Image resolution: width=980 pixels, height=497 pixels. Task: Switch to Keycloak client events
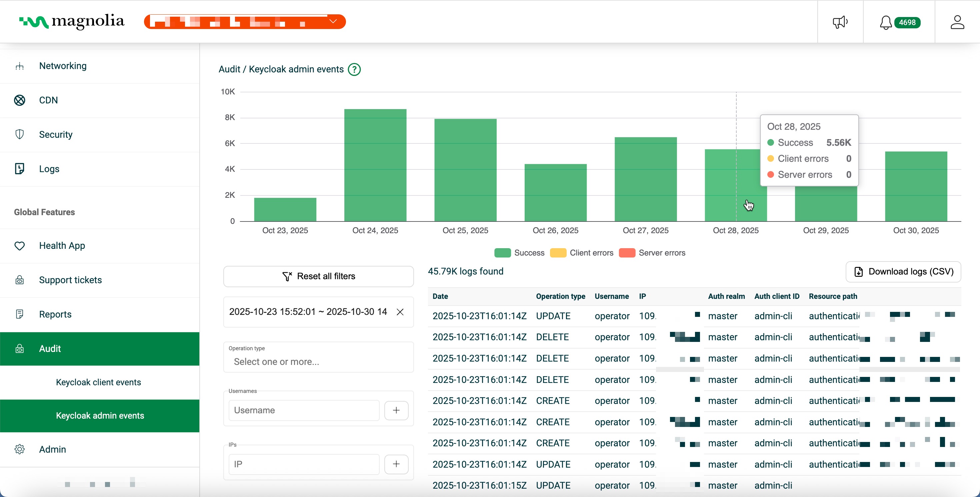[x=98, y=382]
